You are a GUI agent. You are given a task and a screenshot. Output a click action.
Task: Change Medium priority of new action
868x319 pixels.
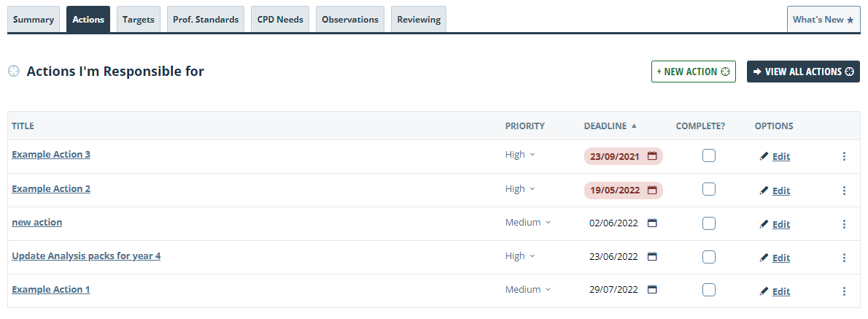[x=528, y=222]
